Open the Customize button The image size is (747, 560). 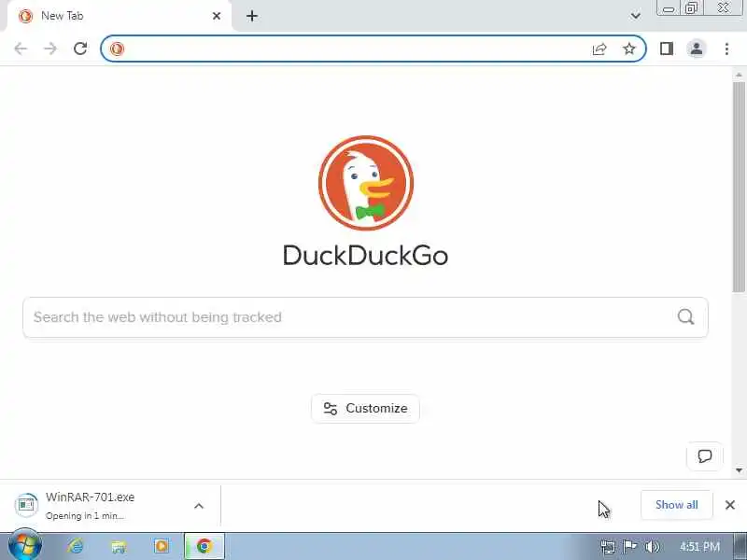365,409
